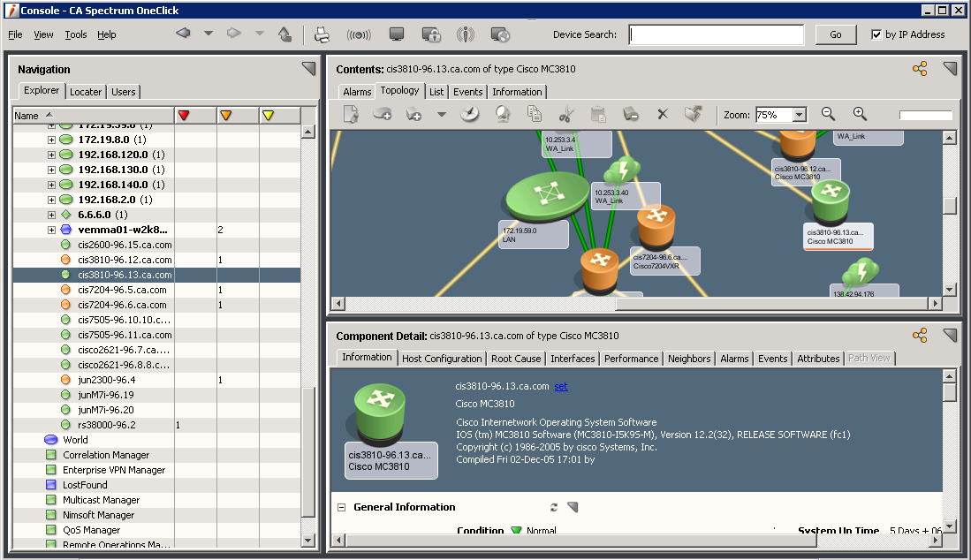This screenshot has height=560, width=971.
Task: Toggle the by IP Address checkbox
Action: (876, 34)
